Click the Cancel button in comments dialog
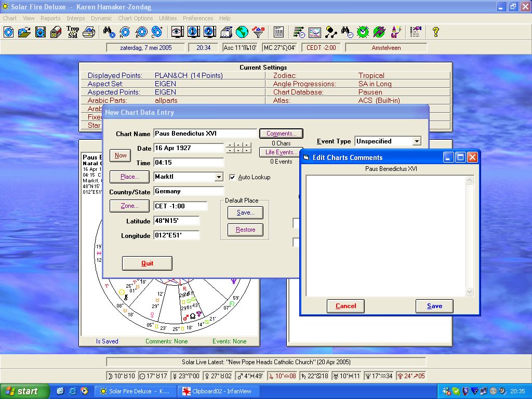532x399 pixels. coord(345,306)
